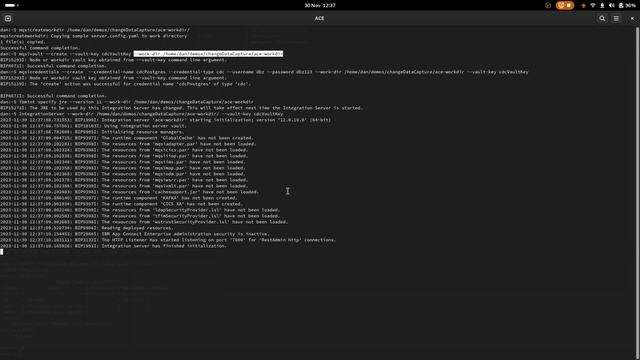The image size is (640, 360).
Task: Click 'ibmint specify jre --version 11' command
Action: point(60,102)
